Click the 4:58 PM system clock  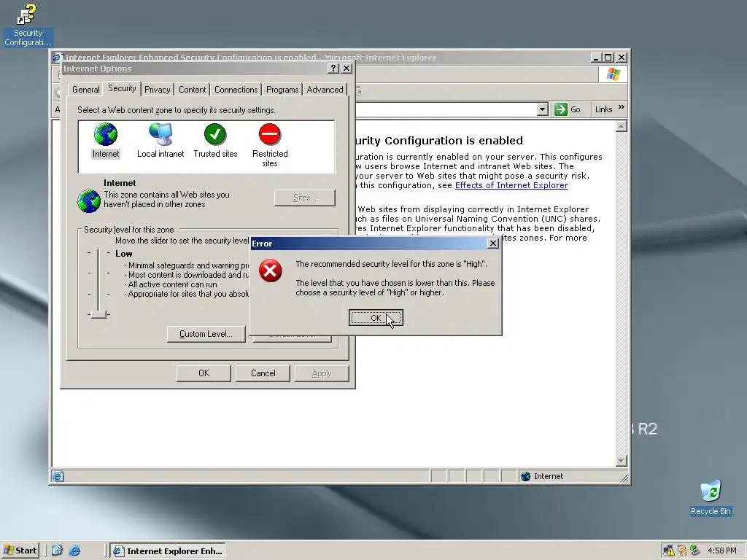[x=722, y=551]
